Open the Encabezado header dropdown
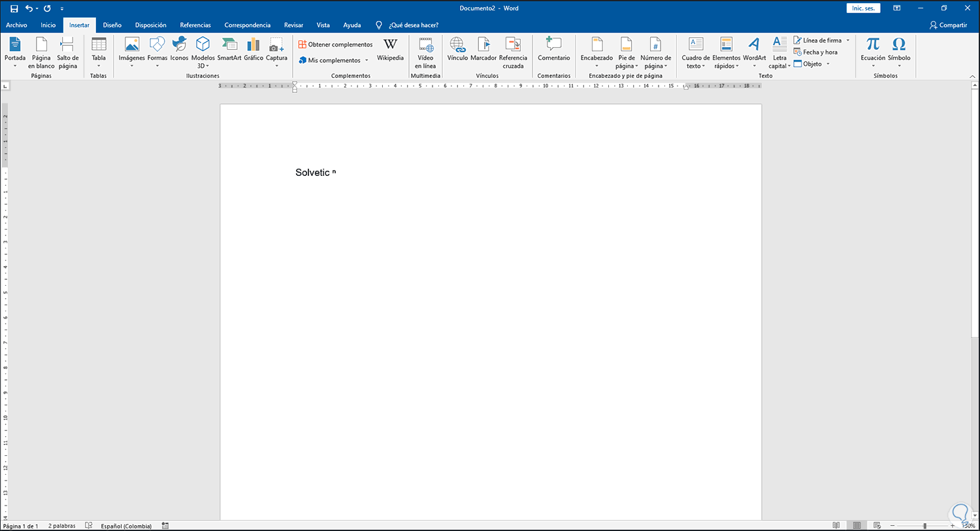This screenshot has width=980, height=531. (x=596, y=52)
